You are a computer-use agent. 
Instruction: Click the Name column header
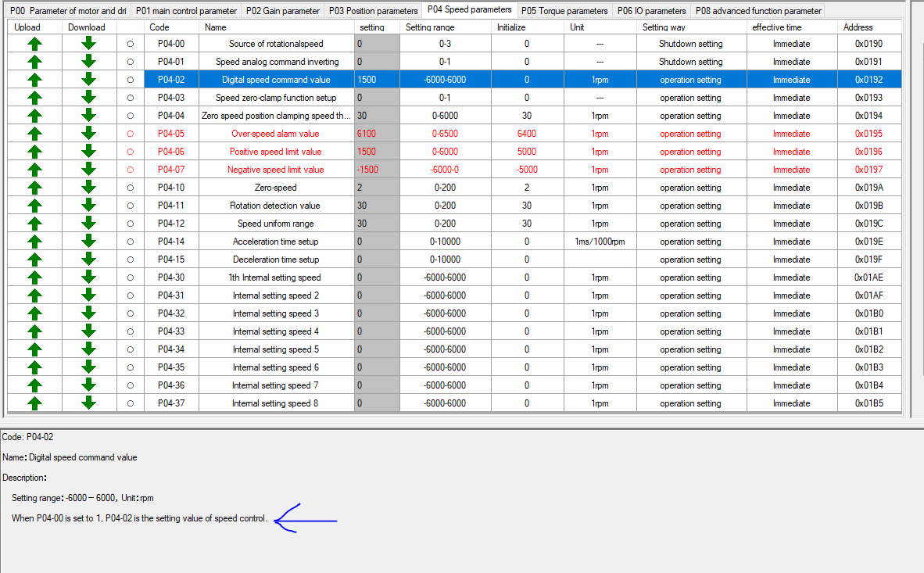pos(277,27)
